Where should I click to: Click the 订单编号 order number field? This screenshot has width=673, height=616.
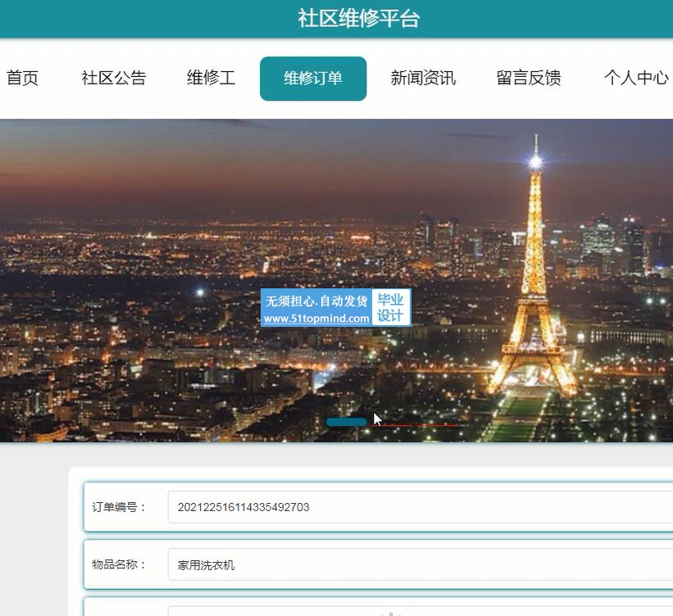tap(421, 507)
